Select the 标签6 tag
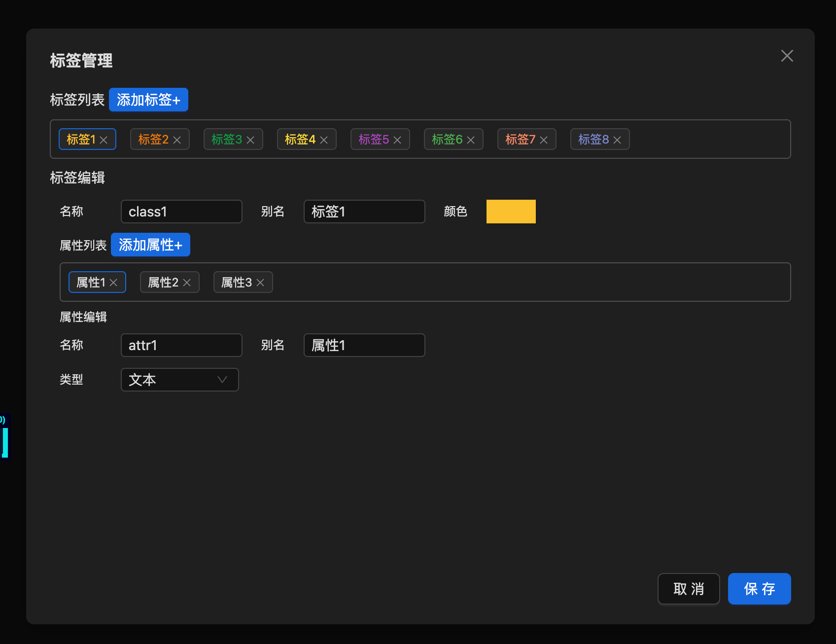 click(447, 140)
